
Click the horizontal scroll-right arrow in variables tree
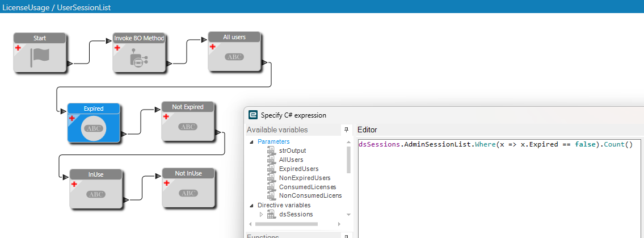click(x=339, y=224)
